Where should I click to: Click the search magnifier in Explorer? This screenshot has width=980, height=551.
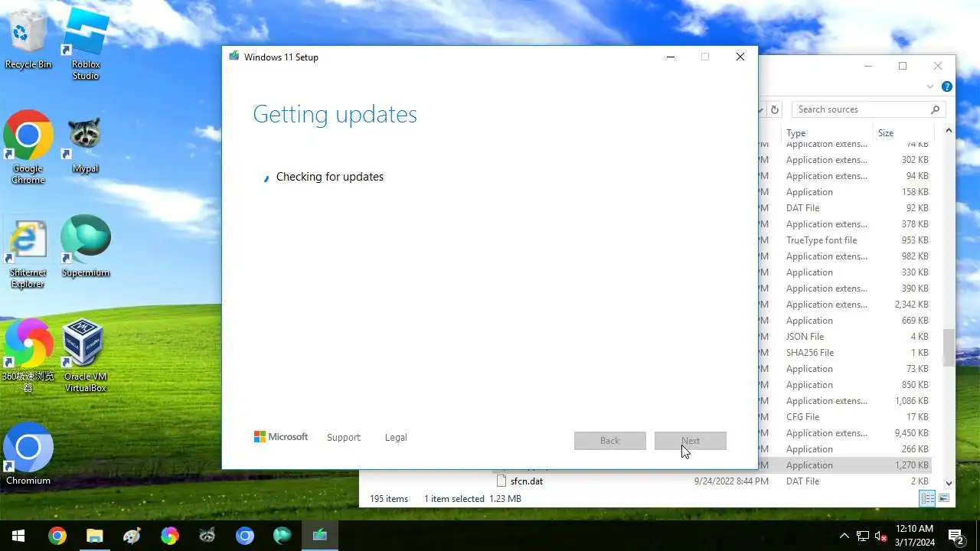click(x=935, y=109)
